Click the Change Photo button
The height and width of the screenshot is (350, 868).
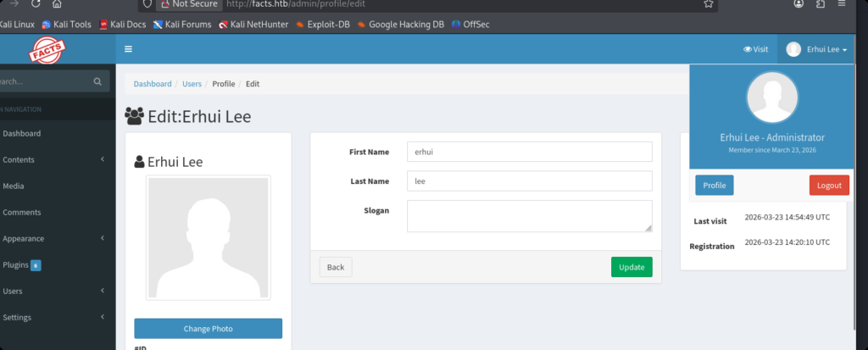point(208,329)
